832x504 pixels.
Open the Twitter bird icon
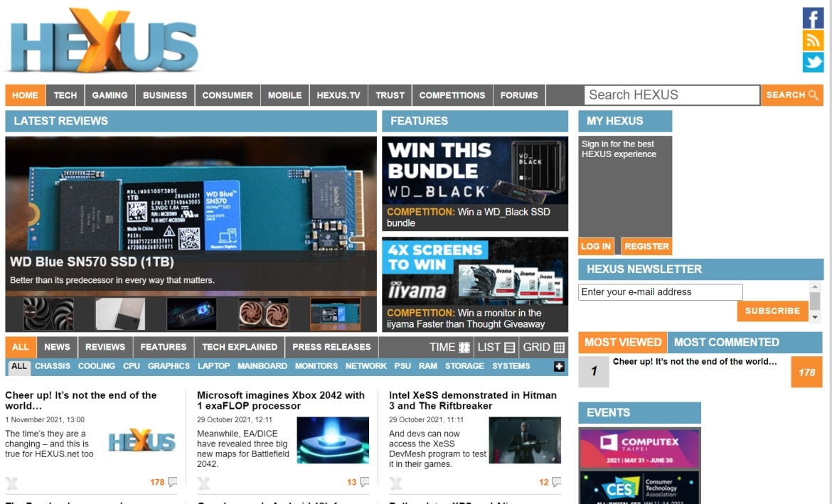pyautogui.click(x=813, y=63)
